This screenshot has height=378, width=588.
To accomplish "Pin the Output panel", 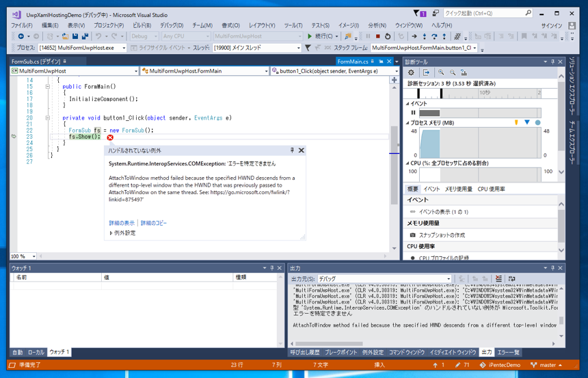I will pos(552,268).
